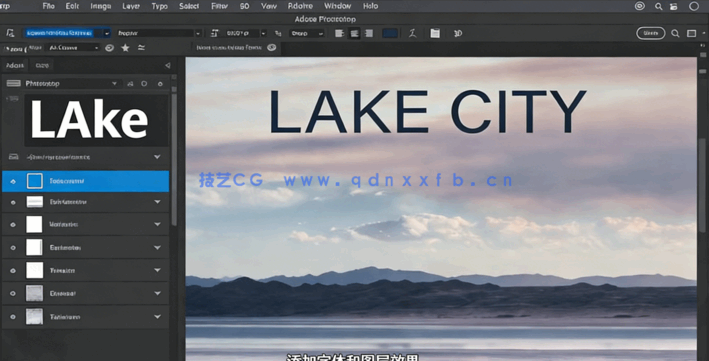709x361 pixels.
Task: Click the star favorites icon
Action: pyautogui.click(x=125, y=48)
